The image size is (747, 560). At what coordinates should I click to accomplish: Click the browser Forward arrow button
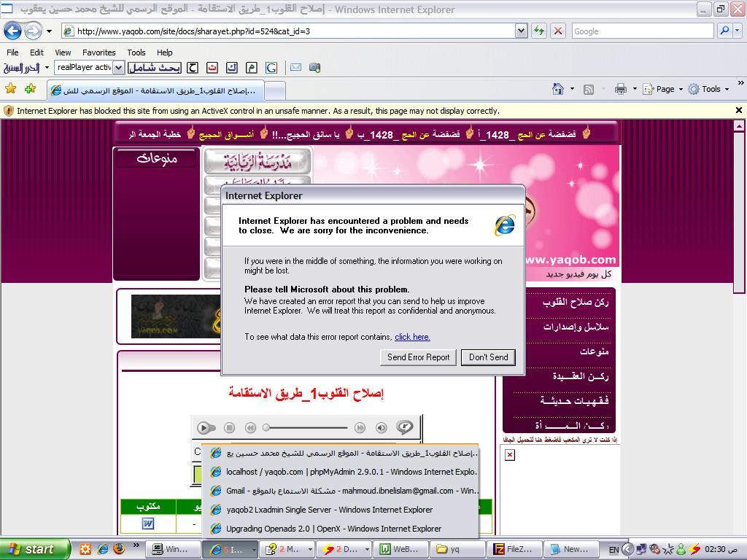tap(33, 31)
